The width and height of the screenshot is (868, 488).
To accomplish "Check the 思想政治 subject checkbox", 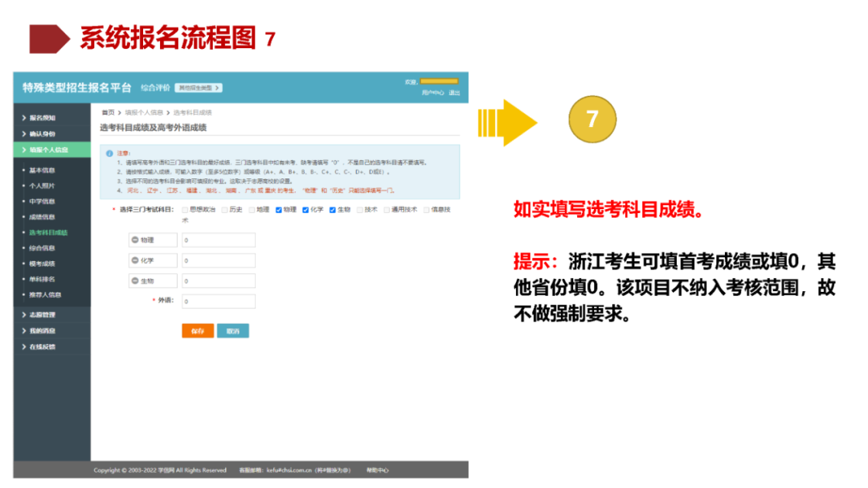I will (186, 208).
